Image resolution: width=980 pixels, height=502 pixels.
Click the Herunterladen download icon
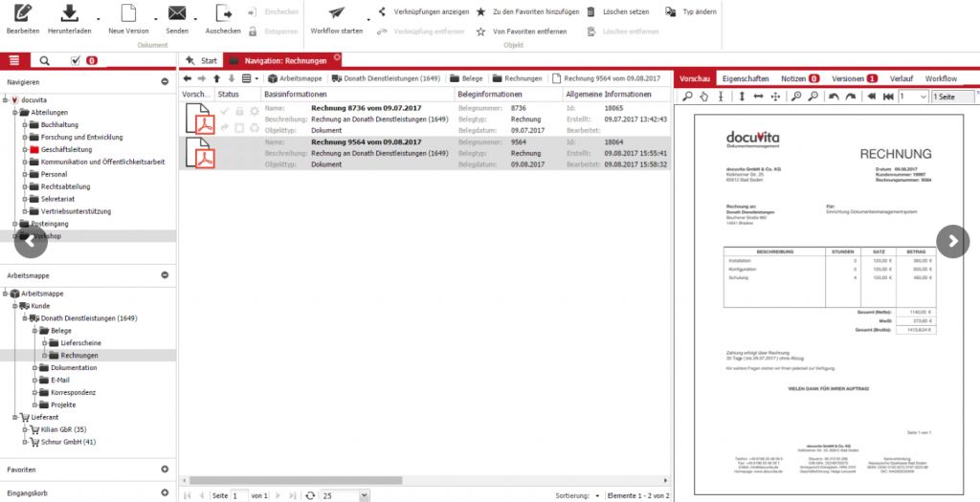[x=69, y=13]
